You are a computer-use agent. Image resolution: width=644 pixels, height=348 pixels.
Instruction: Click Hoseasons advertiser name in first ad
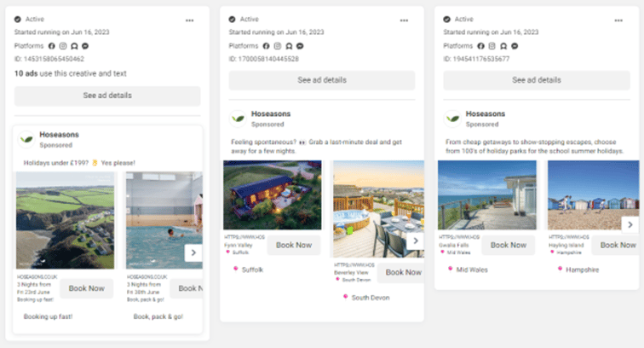(59, 135)
